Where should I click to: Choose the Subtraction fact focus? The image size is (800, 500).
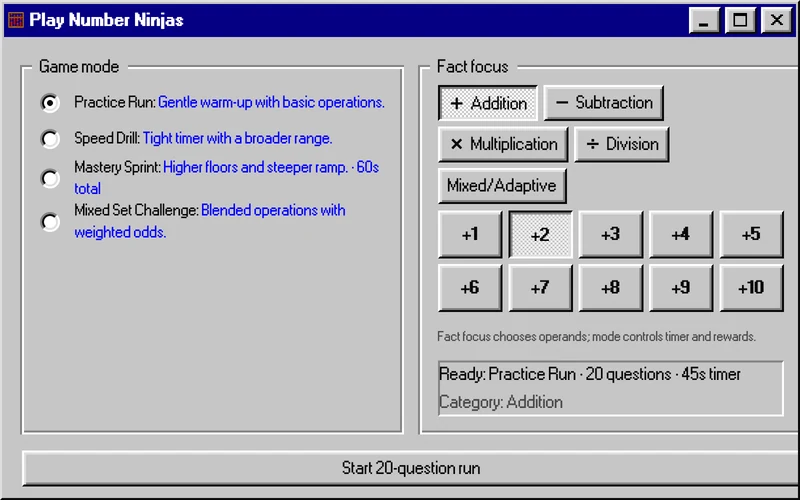604,103
